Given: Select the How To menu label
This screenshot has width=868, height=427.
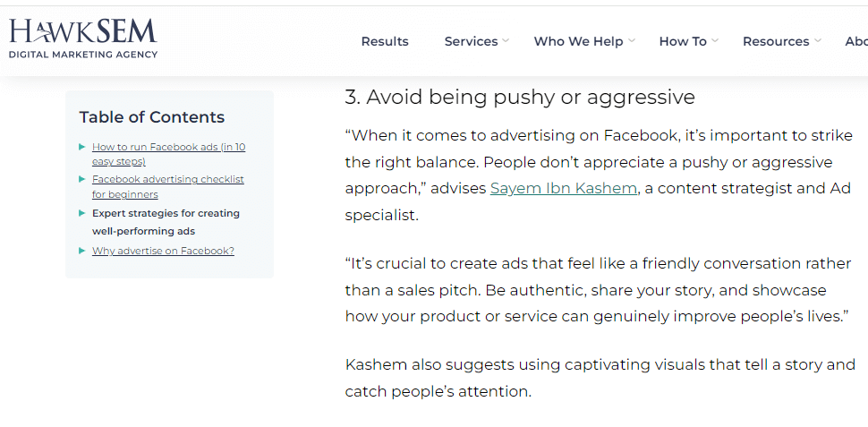Looking at the screenshot, I should [683, 41].
